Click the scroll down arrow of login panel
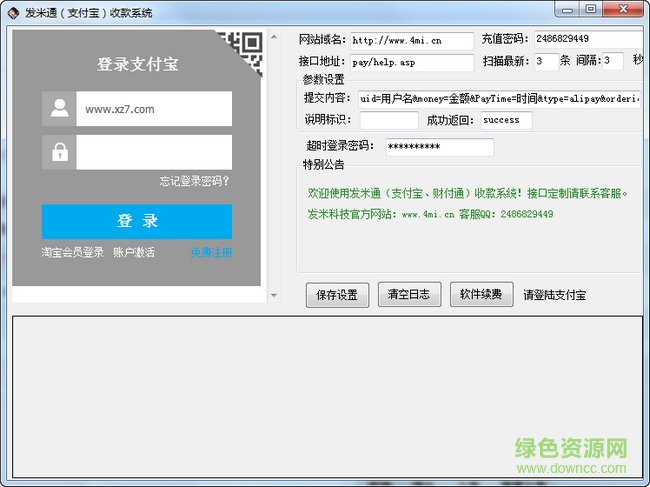 point(275,296)
